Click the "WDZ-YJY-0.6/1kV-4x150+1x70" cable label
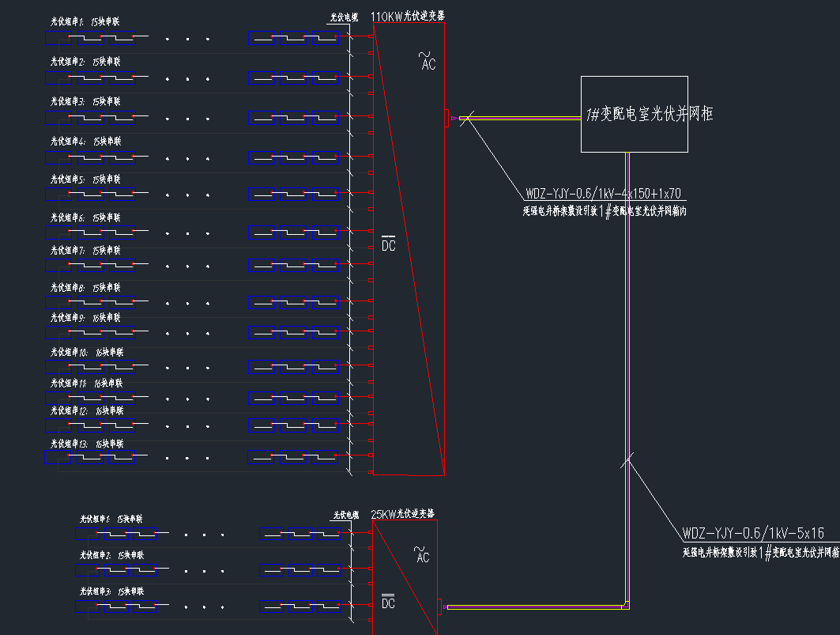The width and height of the screenshot is (840, 635). click(x=603, y=194)
